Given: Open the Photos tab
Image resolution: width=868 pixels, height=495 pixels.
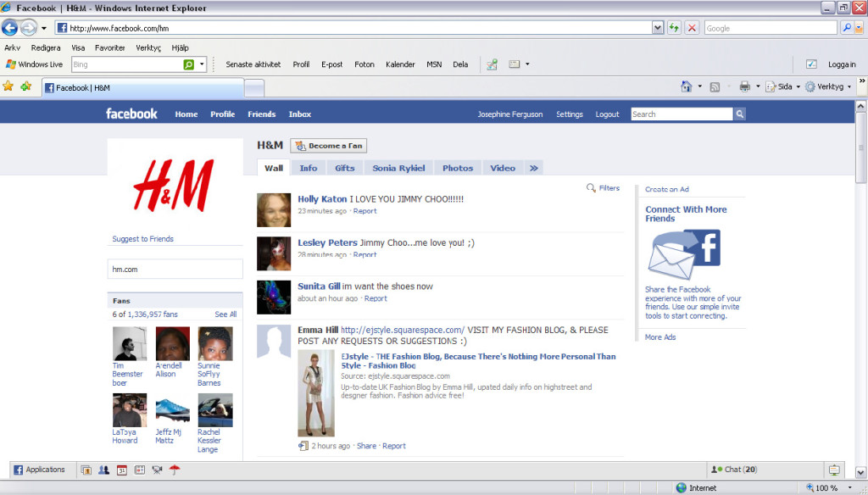Looking at the screenshot, I should [x=458, y=169].
